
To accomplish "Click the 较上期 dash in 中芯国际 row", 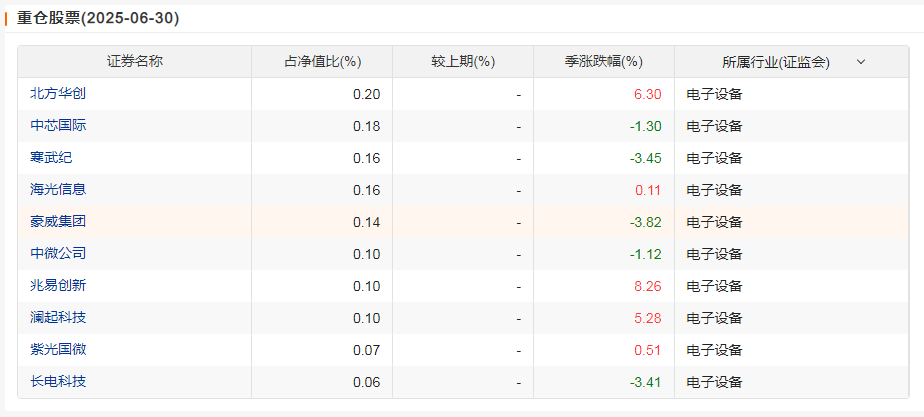I will coord(519,127).
